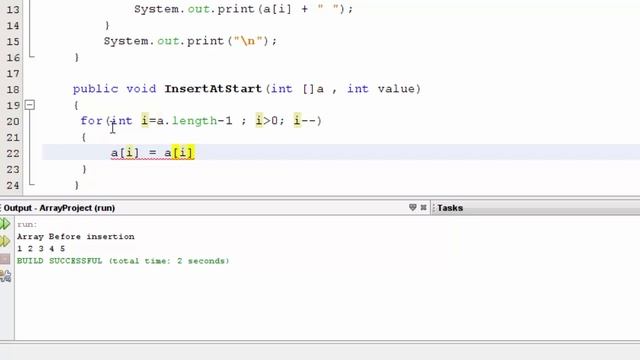The width and height of the screenshot is (640, 360).
Task: Click the red Stop button in Output panel
Action: point(5,259)
